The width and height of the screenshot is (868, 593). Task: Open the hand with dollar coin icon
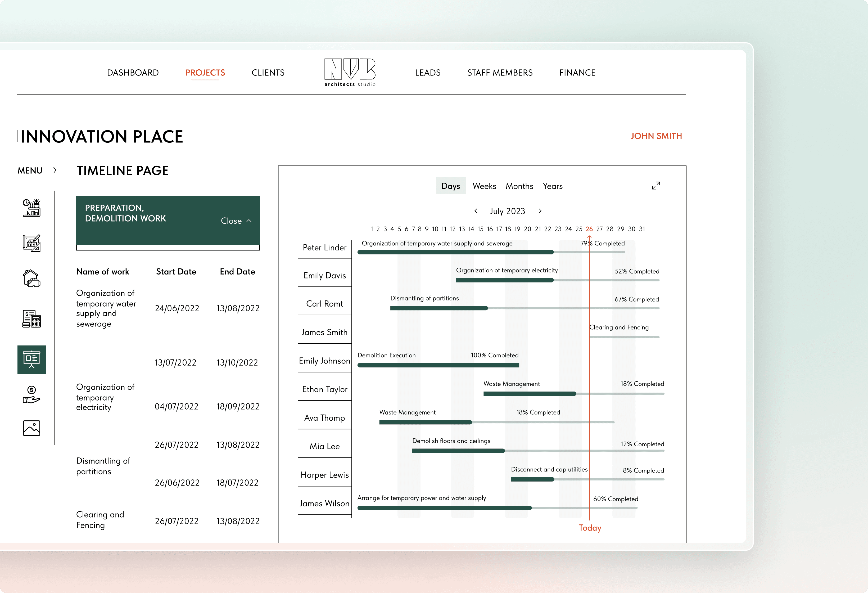(x=32, y=395)
